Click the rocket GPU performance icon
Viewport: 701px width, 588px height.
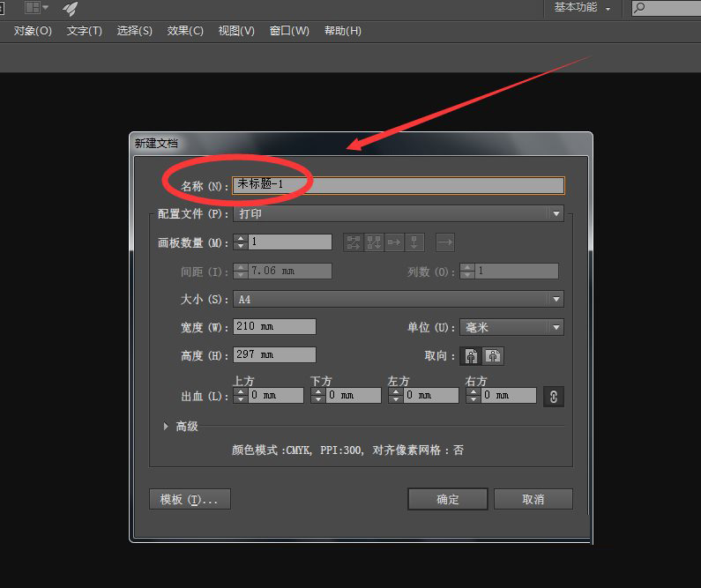pos(71,8)
